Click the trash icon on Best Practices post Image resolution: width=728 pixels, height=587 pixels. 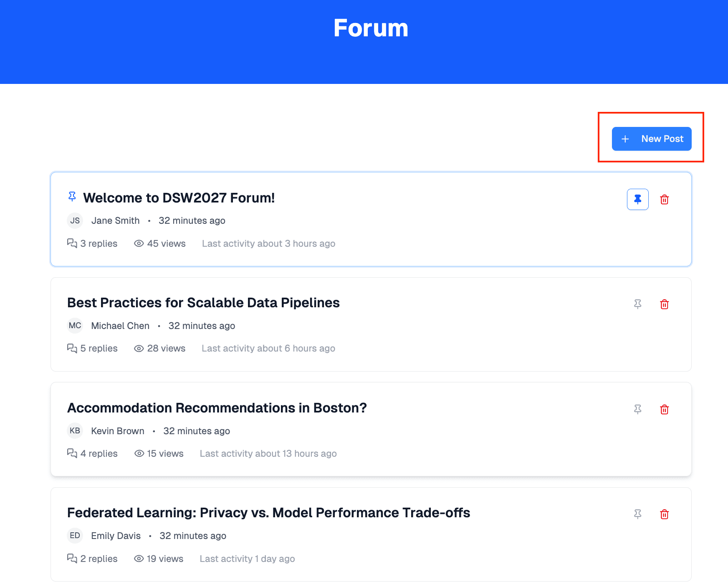(665, 304)
